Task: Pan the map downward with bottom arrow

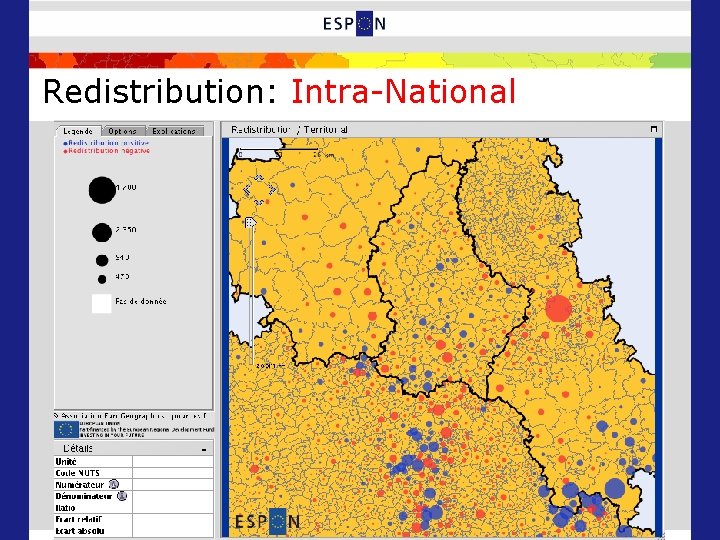Action: [x=259, y=202]
